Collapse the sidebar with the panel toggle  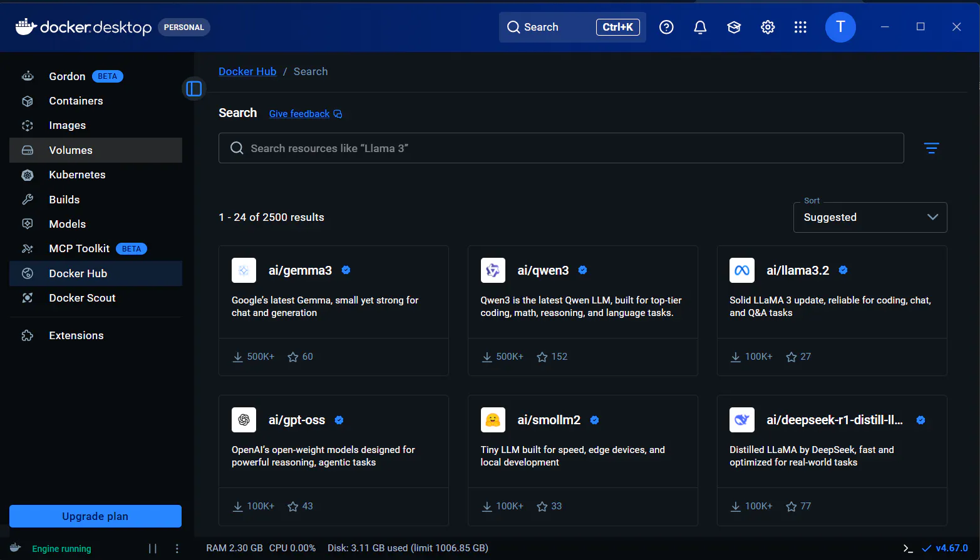click(194, 89)
